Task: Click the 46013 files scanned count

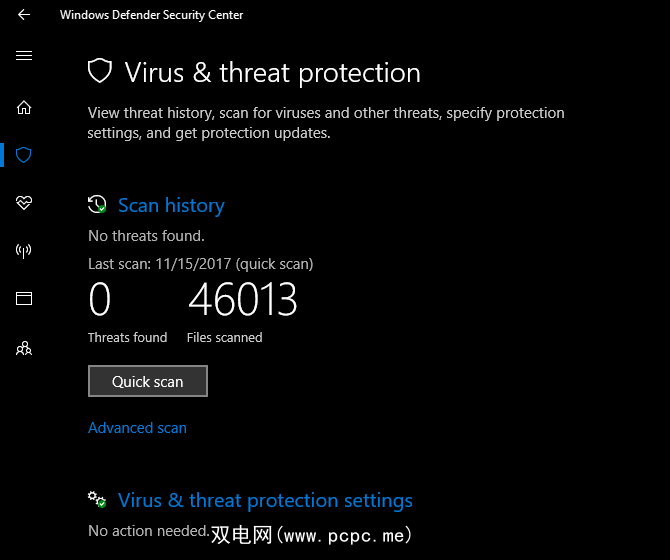Action: [242, 300]
